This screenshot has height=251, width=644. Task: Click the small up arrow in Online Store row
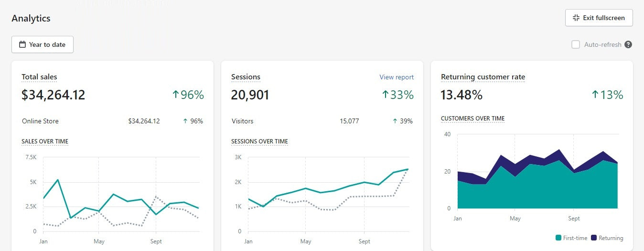185,121
